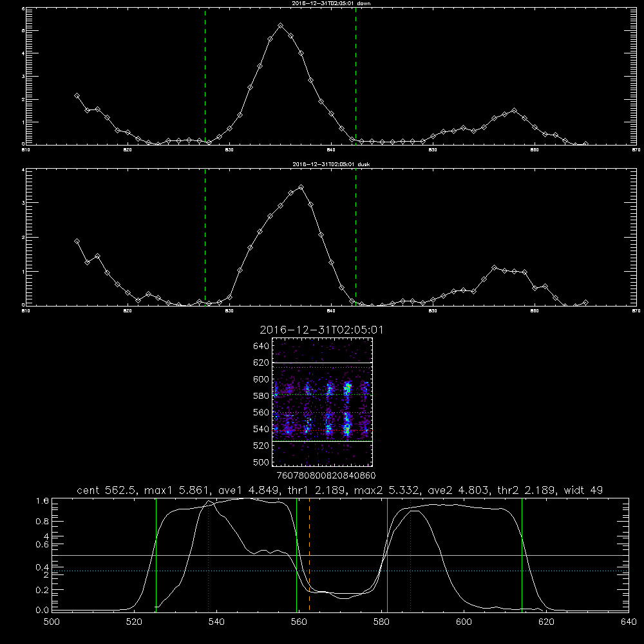Click the 'thr2 2.189' value

526,490
